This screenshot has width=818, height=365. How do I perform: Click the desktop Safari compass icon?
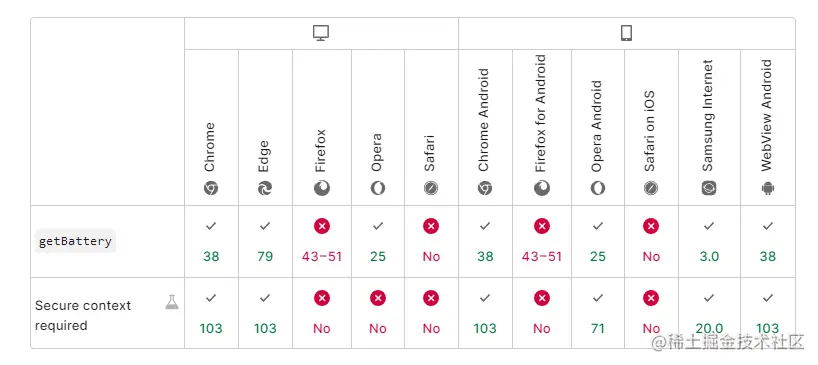(x=431, y=188)
